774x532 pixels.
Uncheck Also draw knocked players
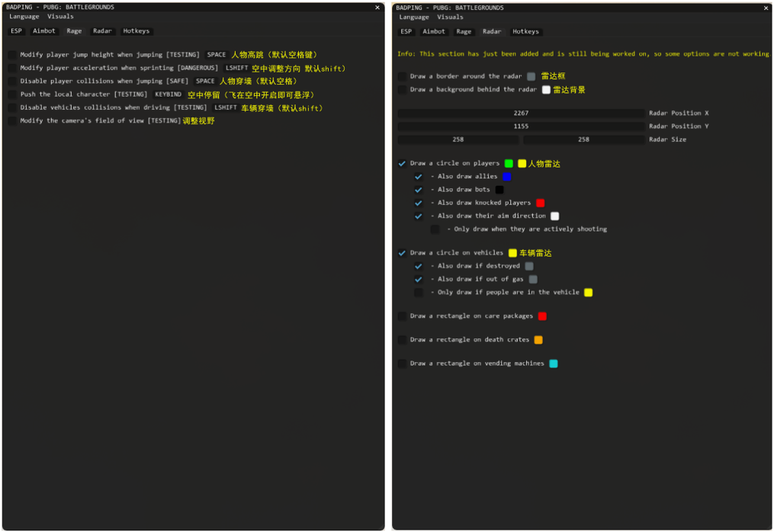click(x=419, y=203)
